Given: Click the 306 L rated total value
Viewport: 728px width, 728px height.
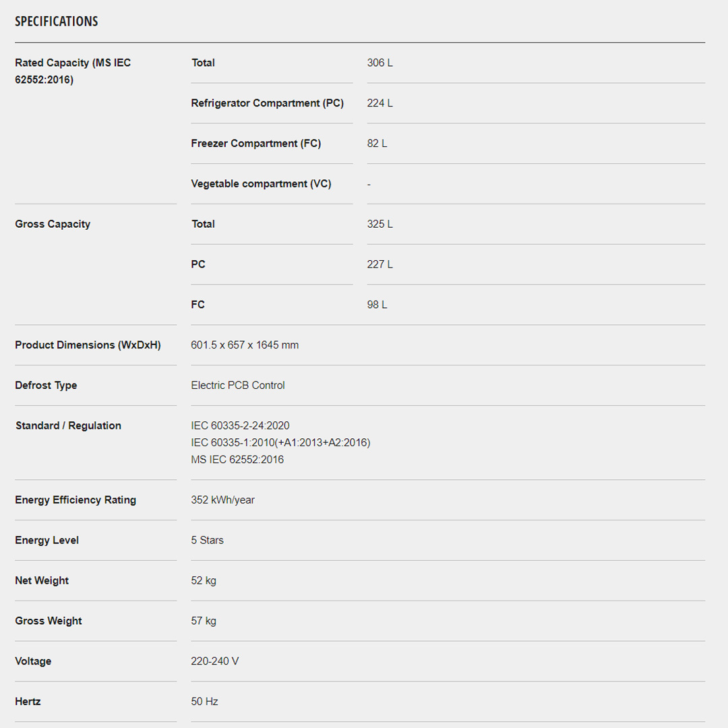Looking at the screenshot, I should [x=380, y=63].
